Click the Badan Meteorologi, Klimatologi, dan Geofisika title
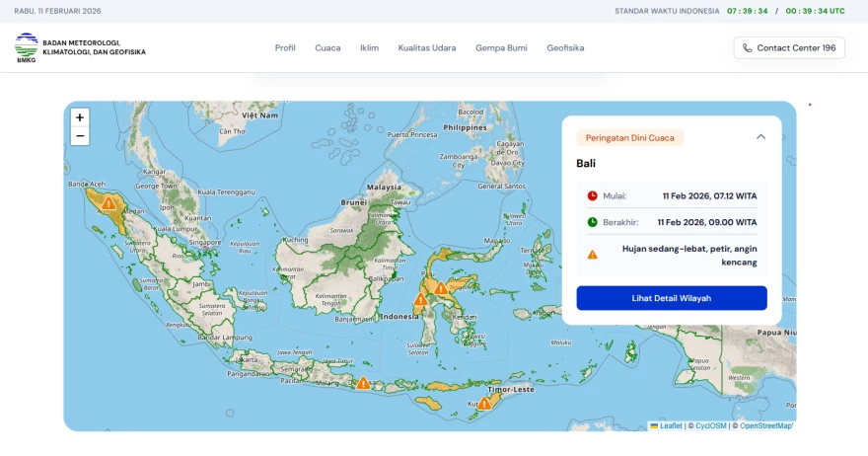Image resolution: width=868 pixels, height=456 pixels. pyautogui.click(x=94, y=47)
